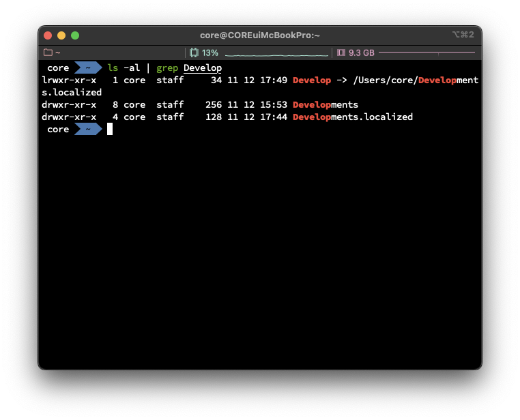Click the ls command word
The width and height of the screenshot is (520, 420).
(x=113, y=68)
